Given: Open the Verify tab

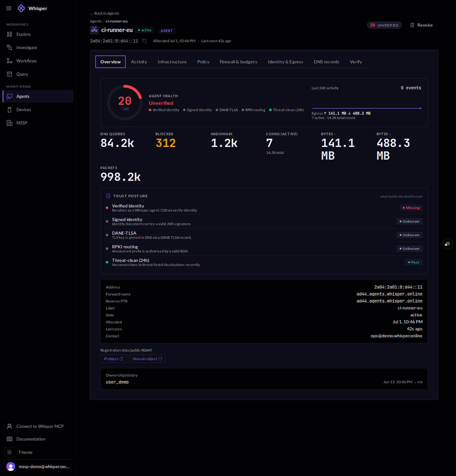Looking at the screenshot, I should click(x=356, y=62).
